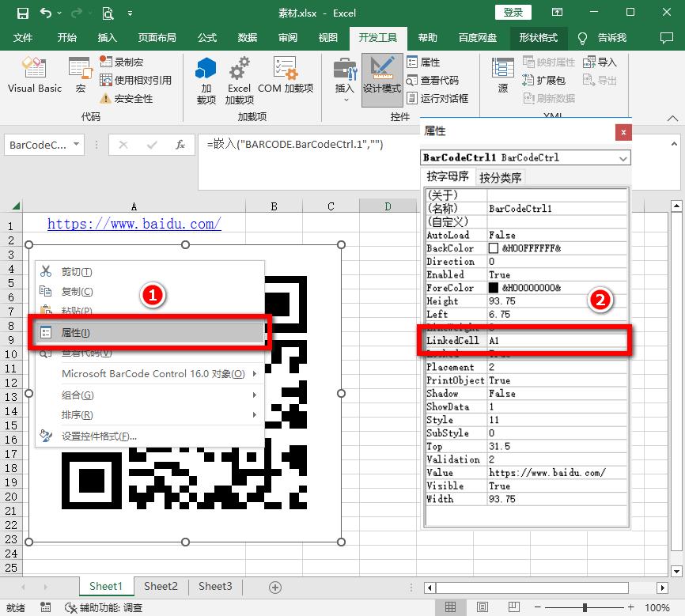Select Properties in the context menu
This screenshot has height=616, width=685.
coord(149,333)
